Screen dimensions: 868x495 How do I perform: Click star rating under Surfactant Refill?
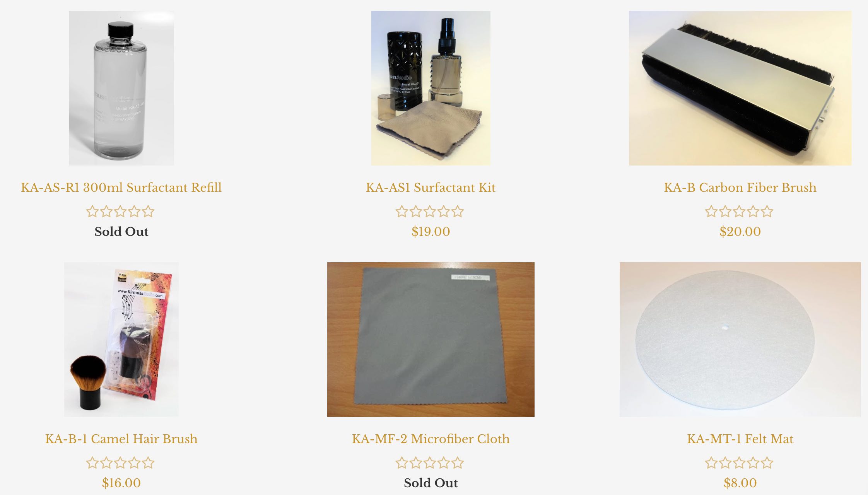(x=120, y=212)
